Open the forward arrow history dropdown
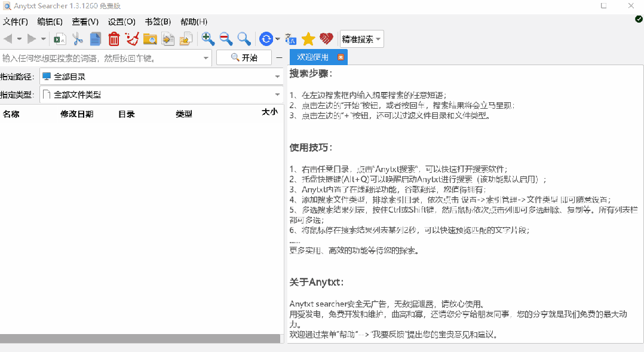644x352 pixels. 43,39
